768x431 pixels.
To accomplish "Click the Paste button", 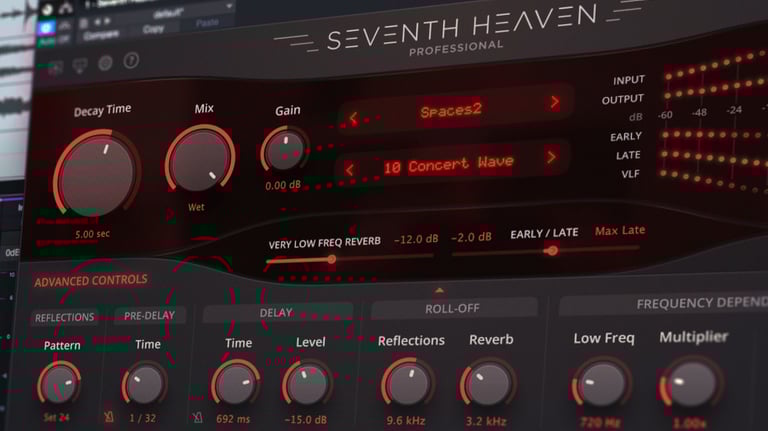I will pos(207,23).
